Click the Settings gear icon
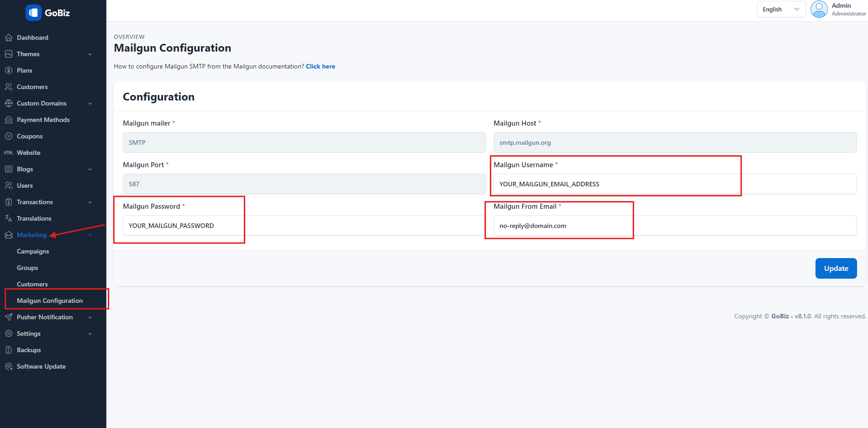 pos(9,333)
